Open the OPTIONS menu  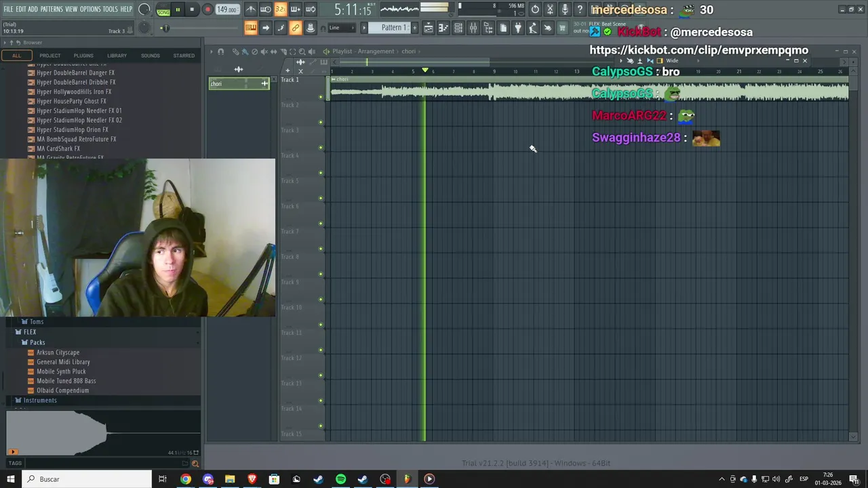pyautogui.click(x=90, y=9)
